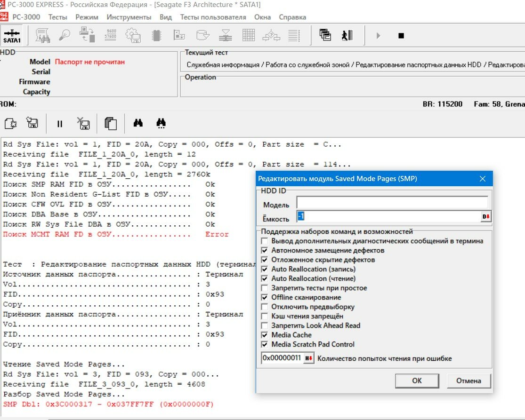Screen dimensions: 525x420
Task: Uncheck Отложенное скрытие дефектов
Action: [265, 260]
